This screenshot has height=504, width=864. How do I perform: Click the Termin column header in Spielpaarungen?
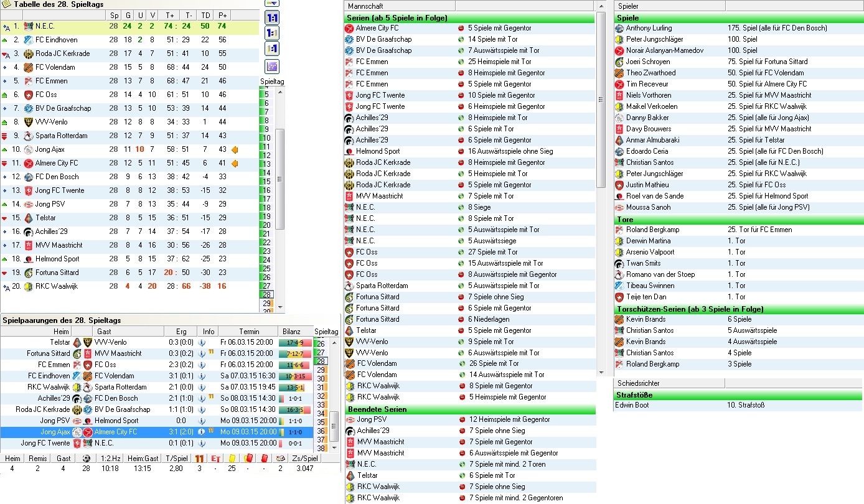(x=248, y=332)
